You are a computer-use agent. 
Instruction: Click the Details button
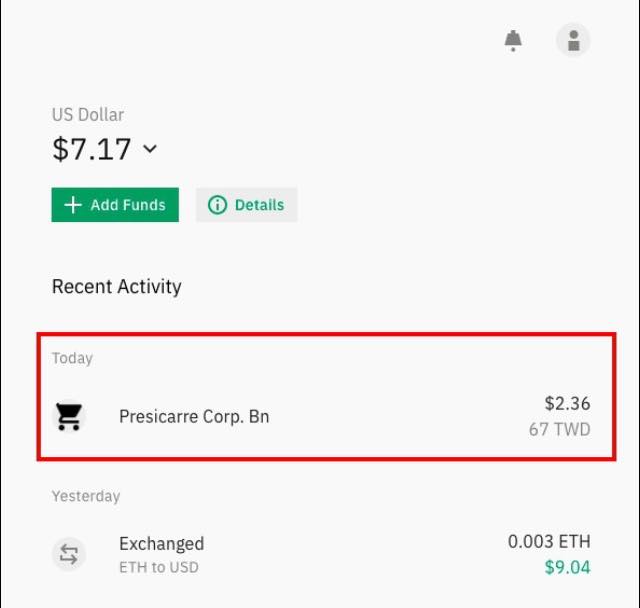[x=247, y=205]
